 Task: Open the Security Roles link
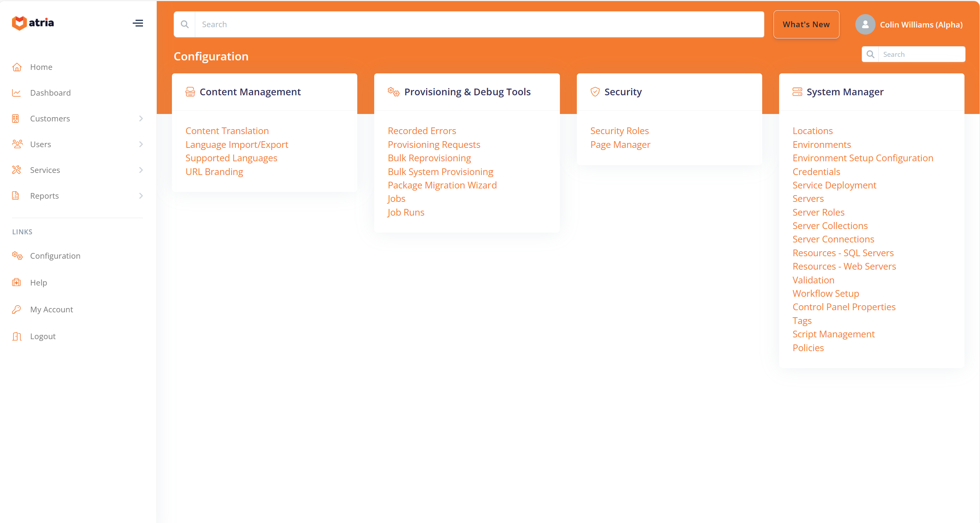point(619,131)
